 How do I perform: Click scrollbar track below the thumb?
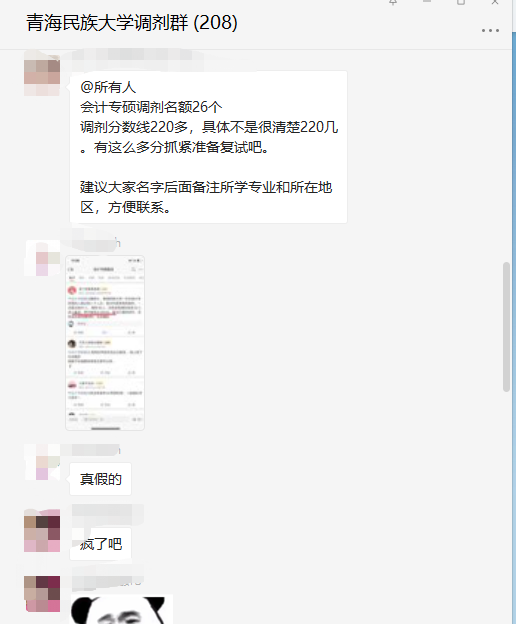coord(506,505)
